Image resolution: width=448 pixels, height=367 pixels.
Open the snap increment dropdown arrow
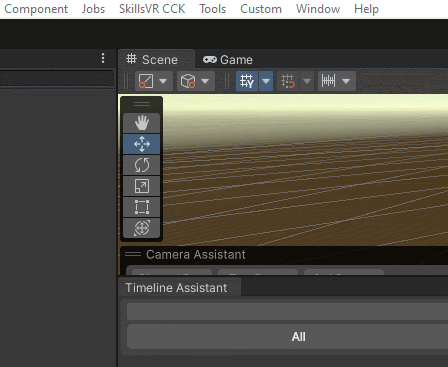pos(346,81)
